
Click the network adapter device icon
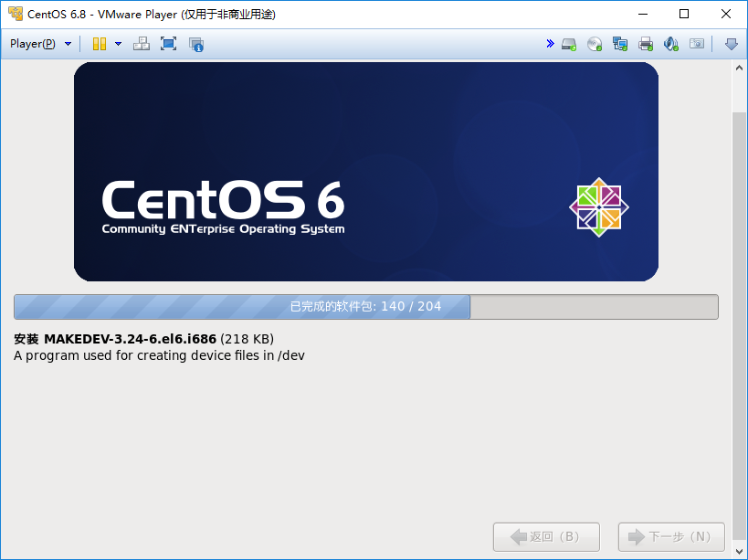point(619,45)
